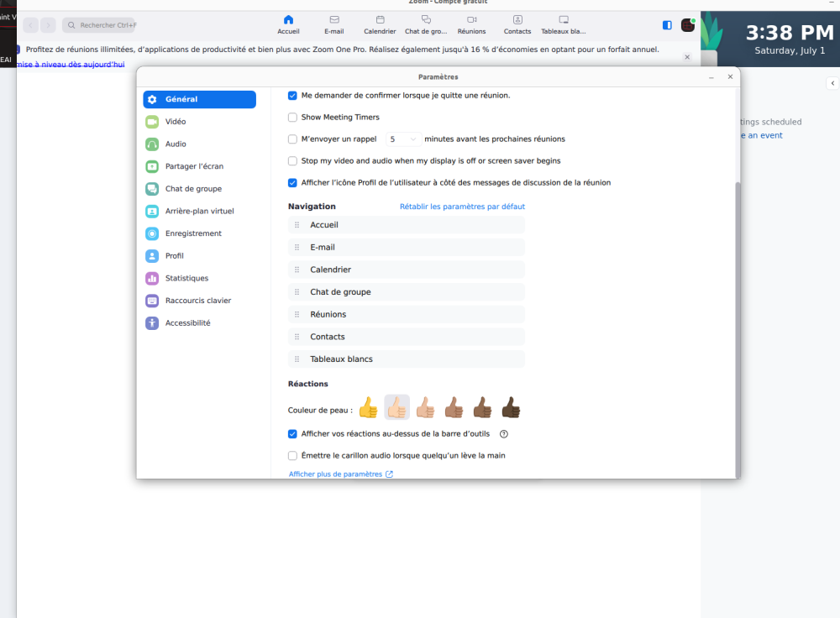Toggle Afficher l'icône Profil checkbox
This screenshot has width=840, height=618.
point(292,183)
